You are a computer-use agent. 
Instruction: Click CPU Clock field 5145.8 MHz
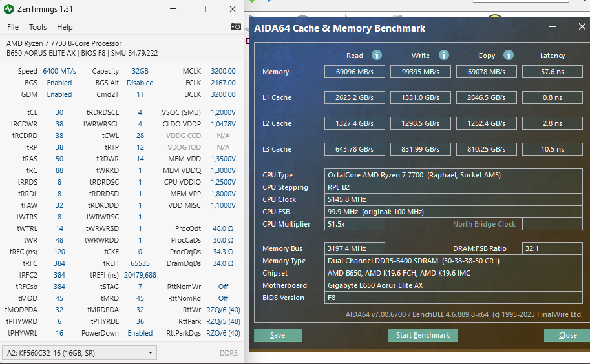point(454,199)
